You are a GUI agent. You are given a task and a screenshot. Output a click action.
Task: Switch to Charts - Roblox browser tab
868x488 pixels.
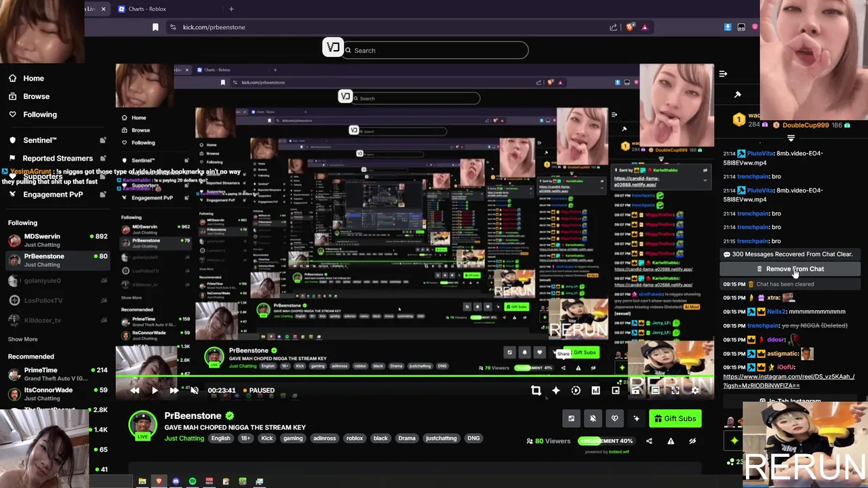click(x=148, y=9)
